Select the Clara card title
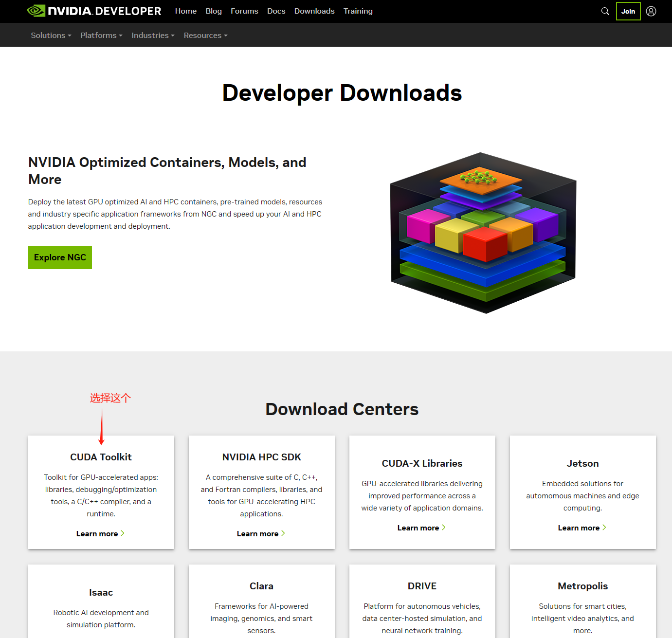 (x=261, y=586)
